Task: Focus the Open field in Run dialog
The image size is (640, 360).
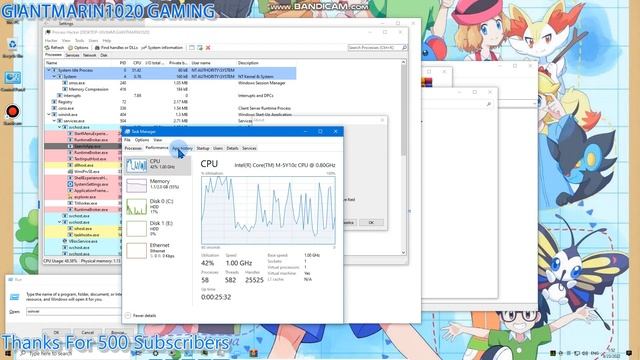Action: click(73, 311)
